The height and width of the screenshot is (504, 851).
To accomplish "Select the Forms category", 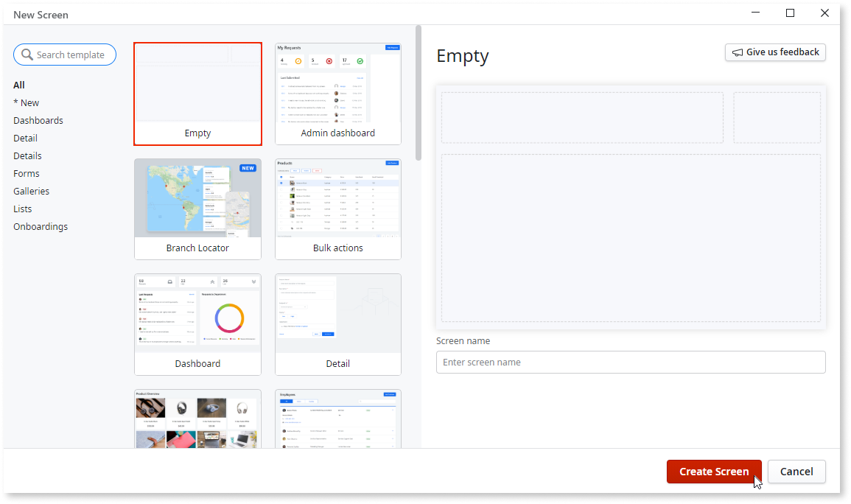I will click(x=26, y=173).
